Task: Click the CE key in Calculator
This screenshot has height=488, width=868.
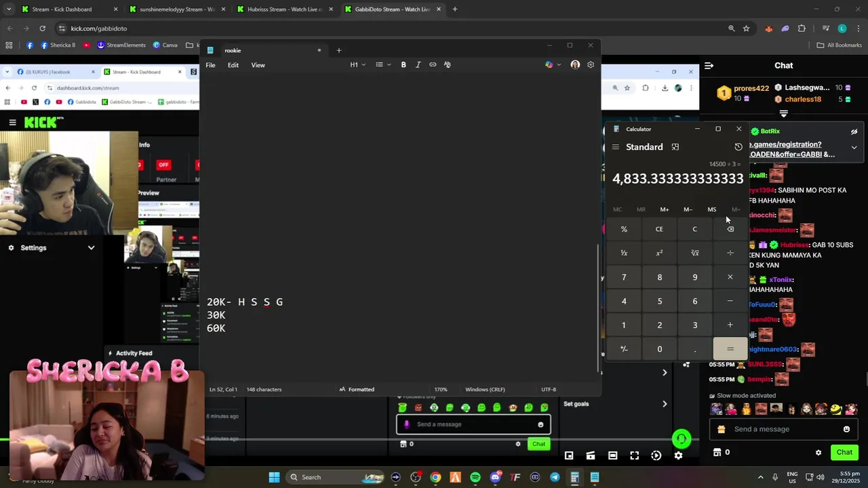Action: click(659, 229)
